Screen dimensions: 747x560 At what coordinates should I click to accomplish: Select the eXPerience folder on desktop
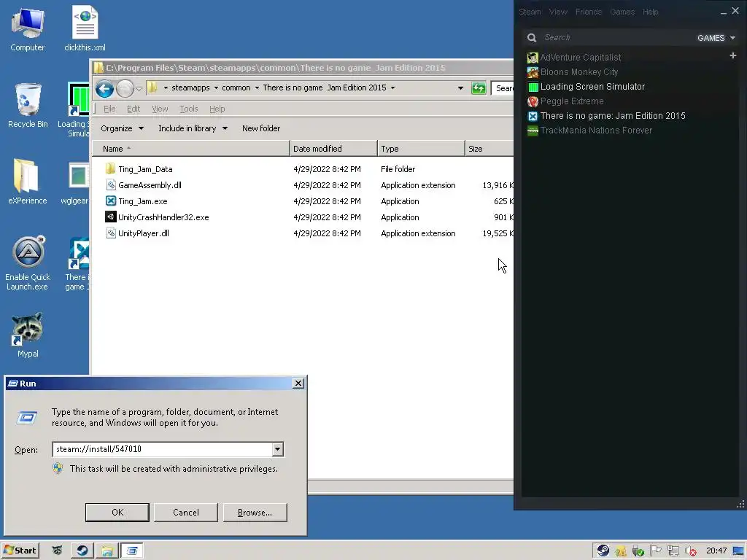coord(28,182)
